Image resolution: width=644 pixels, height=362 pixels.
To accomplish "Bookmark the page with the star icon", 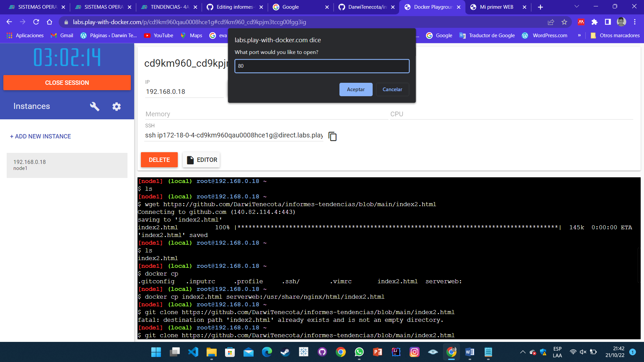I will (x=565, y=22).
